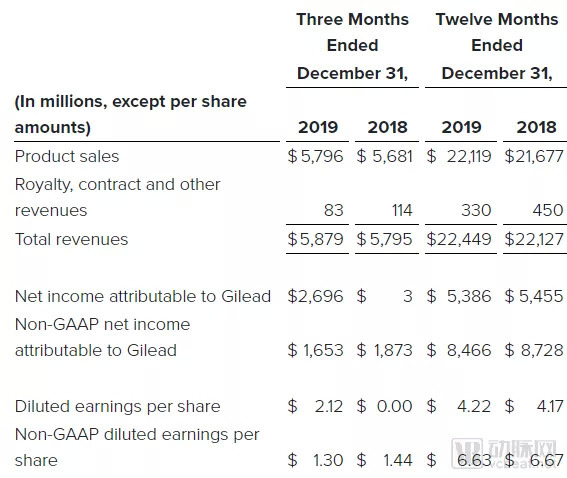Select the 4.22 twelve-month diluted earnings value

(x=474, y=406)
